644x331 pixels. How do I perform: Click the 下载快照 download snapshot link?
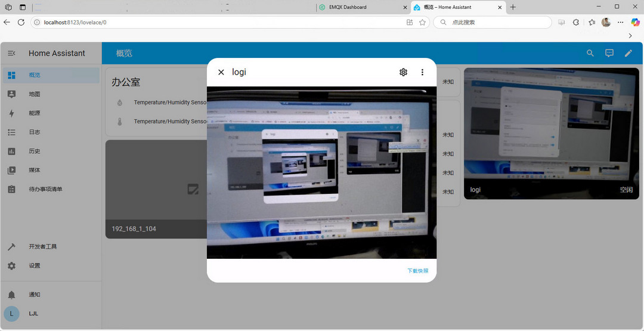tap(417, 271)
